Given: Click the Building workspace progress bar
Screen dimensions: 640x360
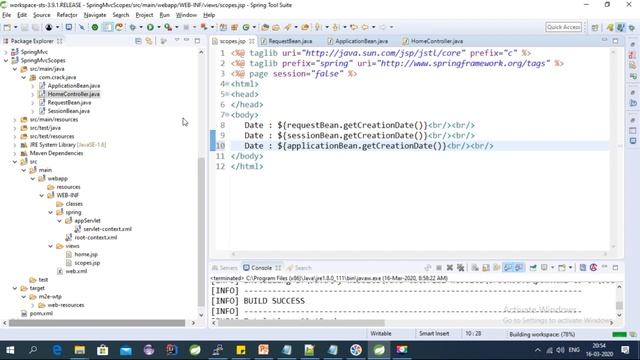Looking at the screenshot, I should point(619,334).
